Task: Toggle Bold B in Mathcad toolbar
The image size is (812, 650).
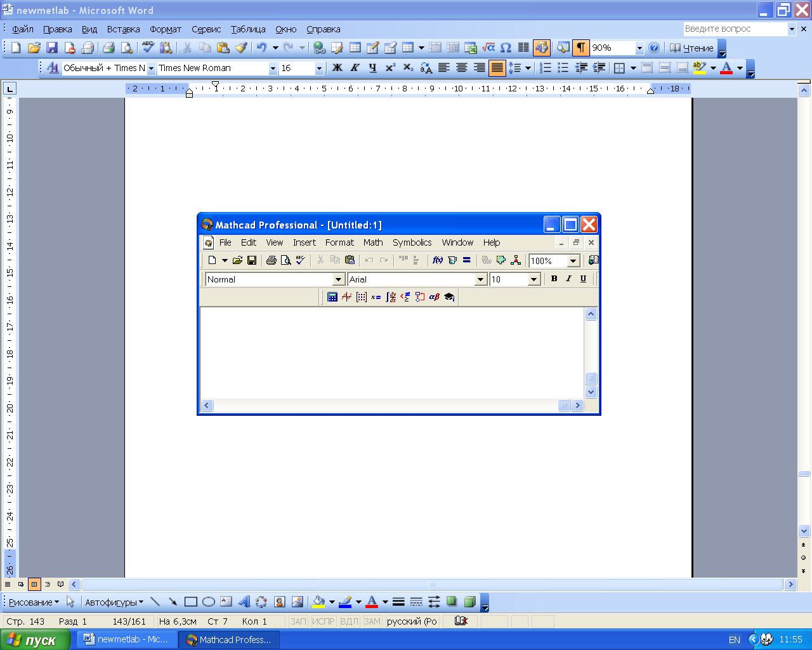Action: (554, 279)
